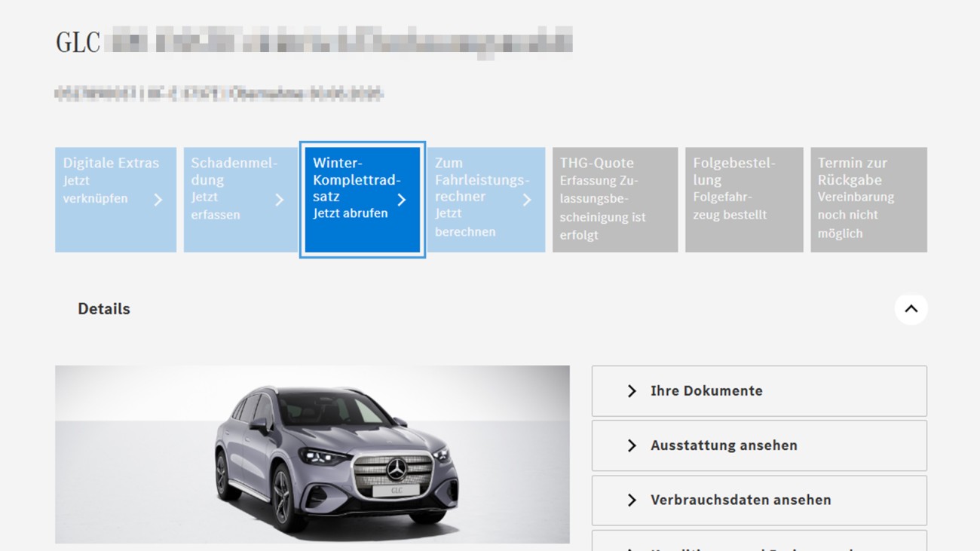Open the Digitale Extras tile
This screenshot has height=551, width=980.
pyautogui.click(x=115, y=200)
